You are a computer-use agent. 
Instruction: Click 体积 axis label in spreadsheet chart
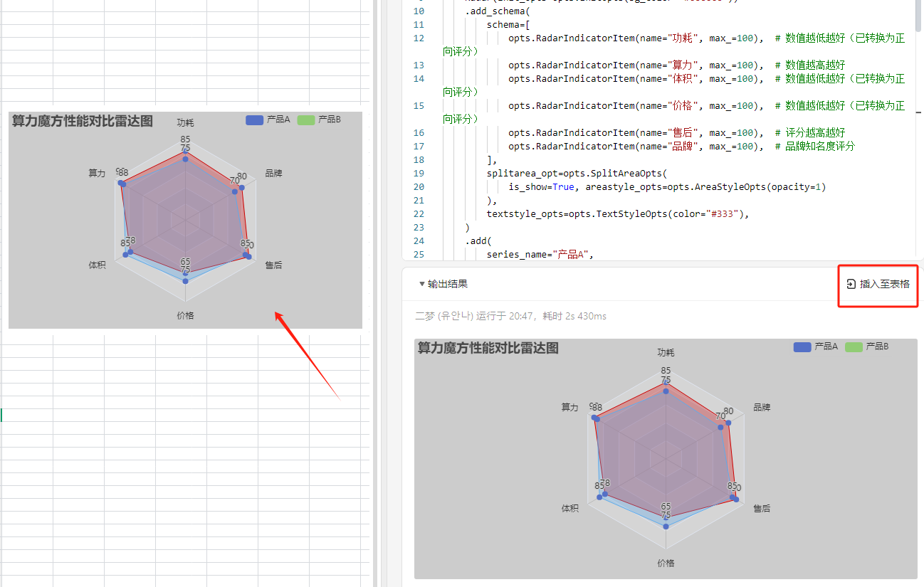click(98, 265)
